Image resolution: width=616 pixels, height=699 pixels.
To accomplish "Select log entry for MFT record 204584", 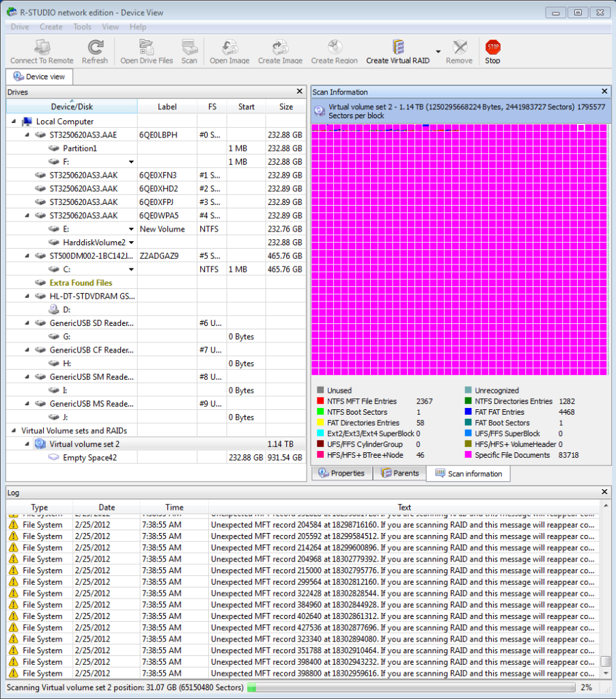I will [x=303, y=525].
